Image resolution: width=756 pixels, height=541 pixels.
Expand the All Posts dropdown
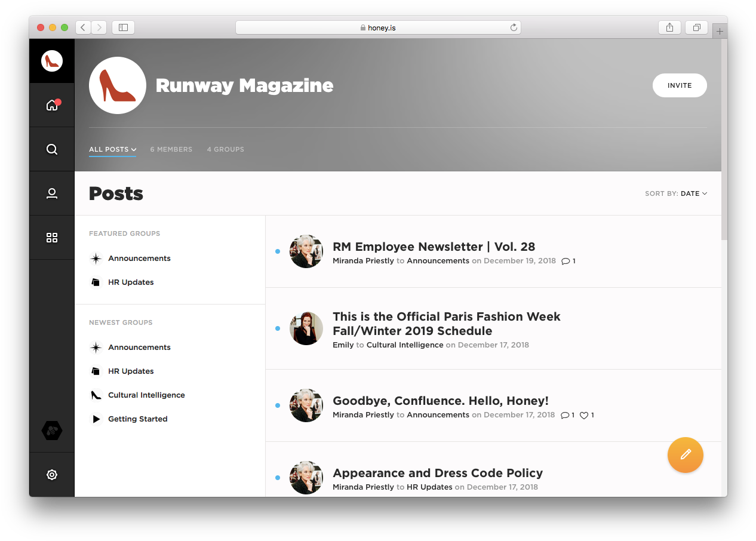(112, 149)
